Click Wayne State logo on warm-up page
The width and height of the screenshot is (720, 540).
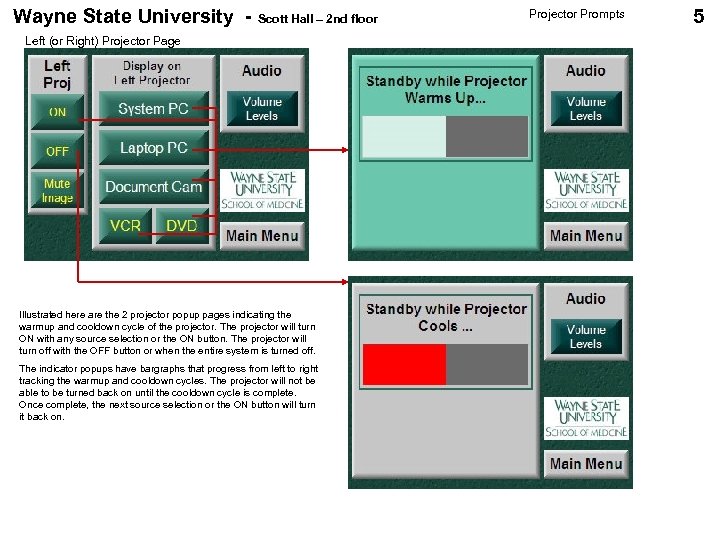click(x=586, y=190)
